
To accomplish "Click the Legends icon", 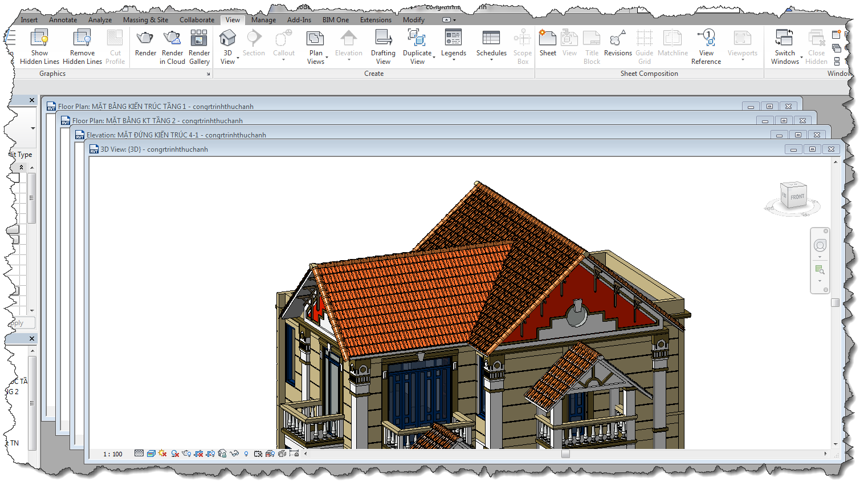I will (x=454, y=38).
